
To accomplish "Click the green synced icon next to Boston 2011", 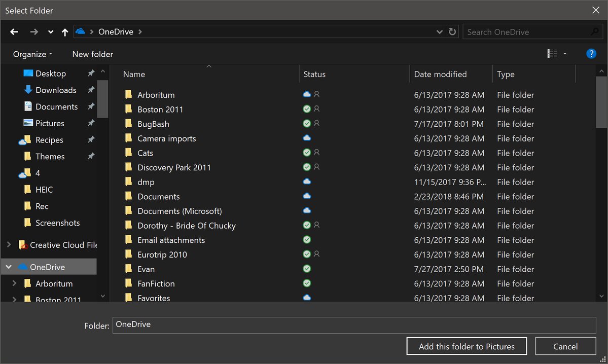I will pyautogui.click(x=307, y=109).
